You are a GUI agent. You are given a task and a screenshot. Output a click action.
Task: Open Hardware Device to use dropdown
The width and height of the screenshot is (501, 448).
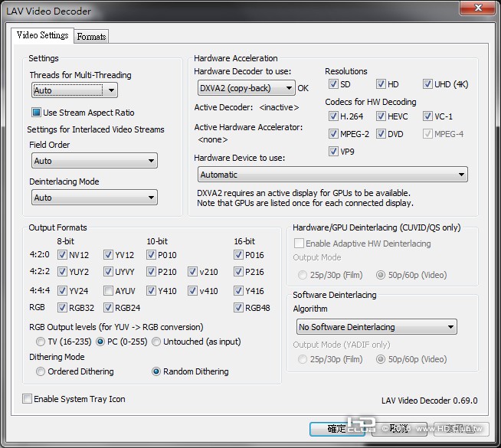332,175
